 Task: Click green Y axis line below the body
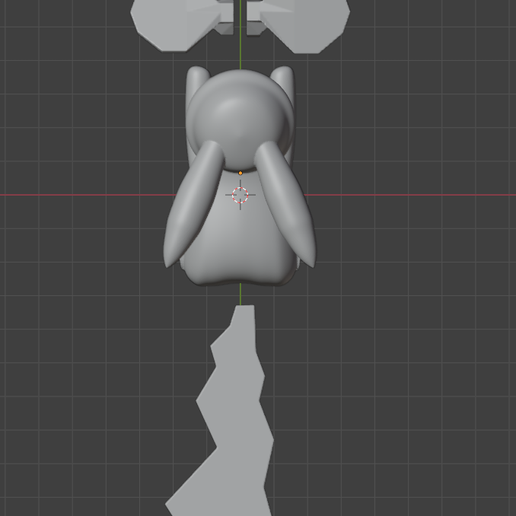[240, 294]
